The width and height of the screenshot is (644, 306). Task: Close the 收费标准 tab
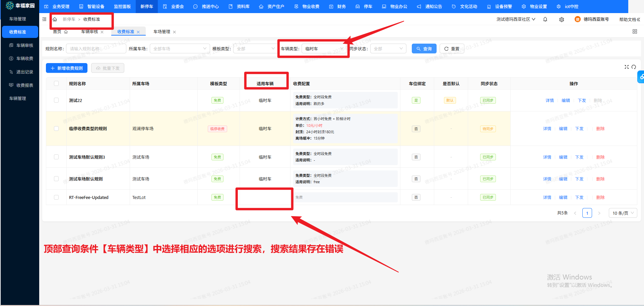[x=138, y=32]
